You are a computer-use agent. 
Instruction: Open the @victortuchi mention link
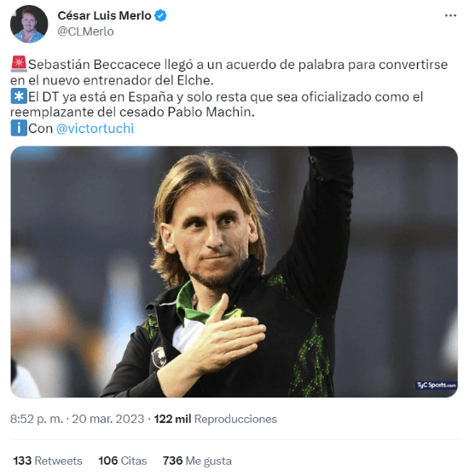click(x=95, y=129)
